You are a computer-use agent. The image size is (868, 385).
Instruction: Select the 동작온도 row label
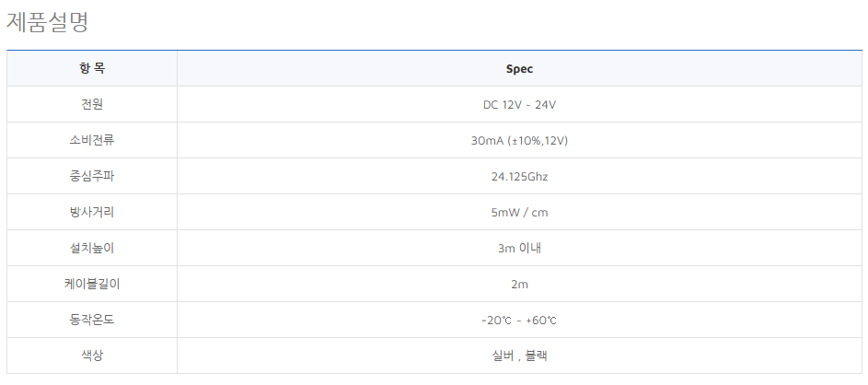point(92,320)
